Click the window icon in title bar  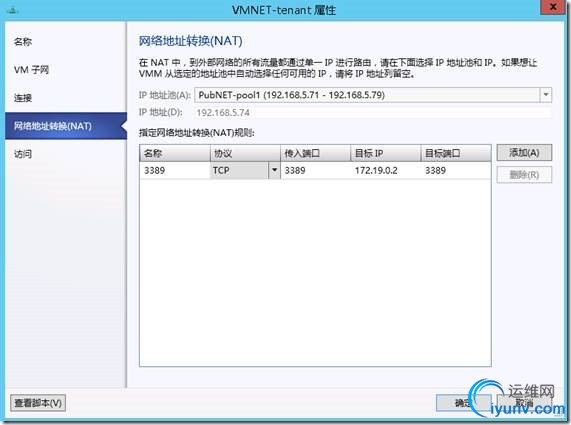12,10
